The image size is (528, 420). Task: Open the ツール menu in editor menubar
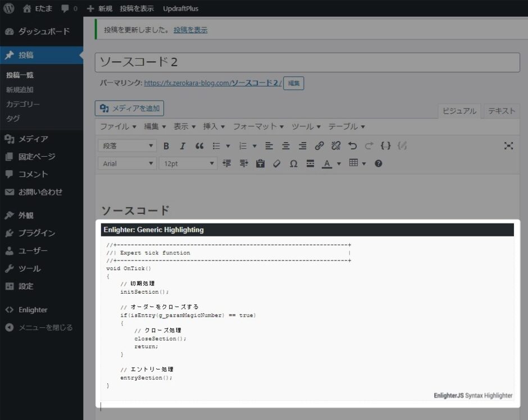pyautogui.click(x=306, y=126)
